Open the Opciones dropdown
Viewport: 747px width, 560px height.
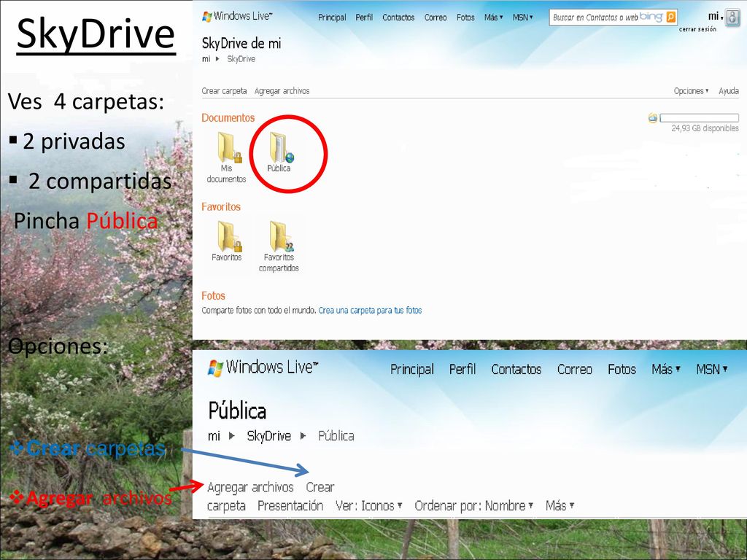pos(691,90)
